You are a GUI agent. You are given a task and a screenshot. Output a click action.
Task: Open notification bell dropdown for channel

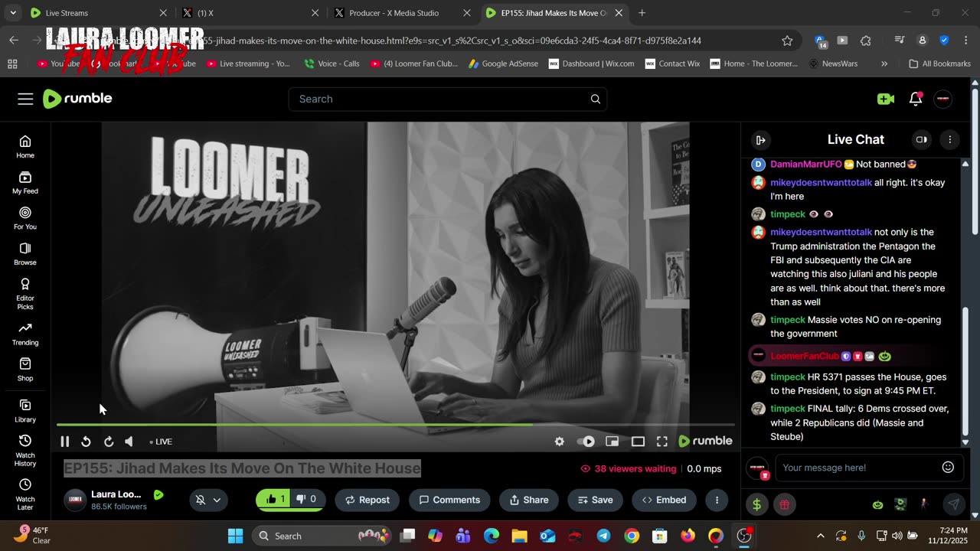pos(208,500)
